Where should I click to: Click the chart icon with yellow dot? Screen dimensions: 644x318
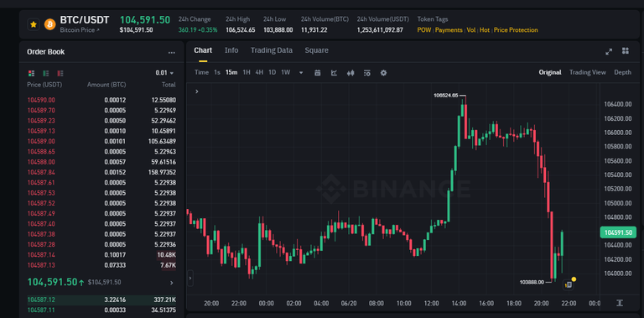[569, 284]
